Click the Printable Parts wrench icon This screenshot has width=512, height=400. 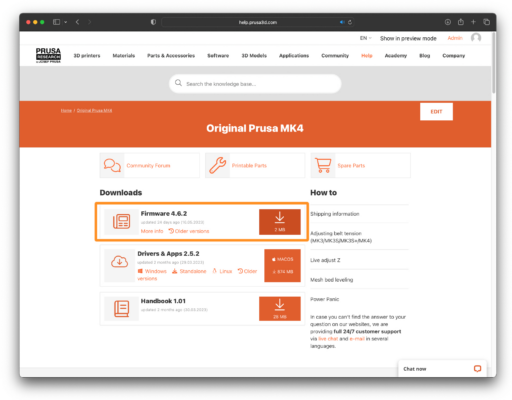point(218,165)
